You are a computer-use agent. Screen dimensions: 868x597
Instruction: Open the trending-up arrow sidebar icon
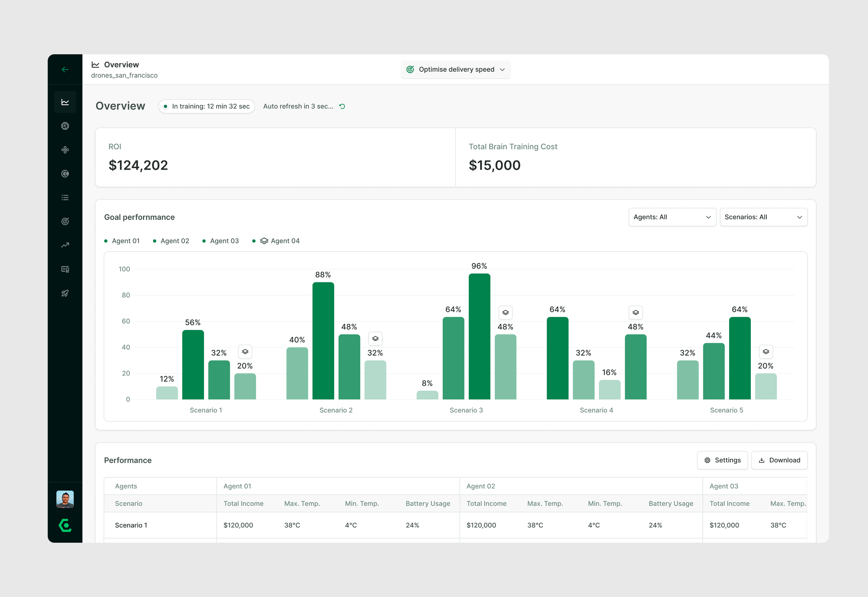coord(65,245)
